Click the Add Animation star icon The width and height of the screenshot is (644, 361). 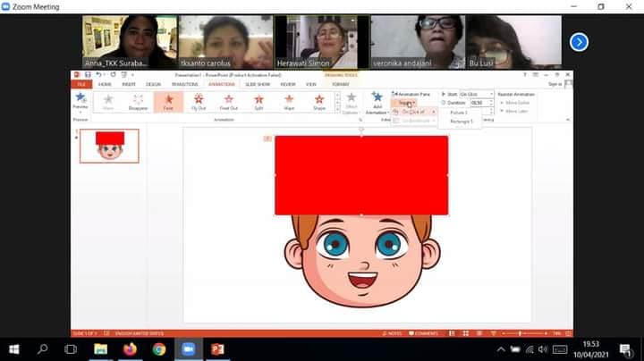click(x=377, y=97)
